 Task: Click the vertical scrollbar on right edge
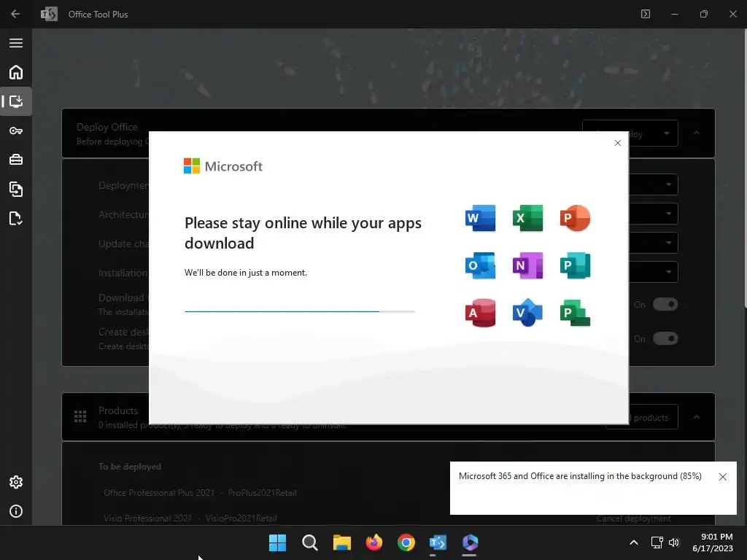pyautogui.click(x=745, y=167)
